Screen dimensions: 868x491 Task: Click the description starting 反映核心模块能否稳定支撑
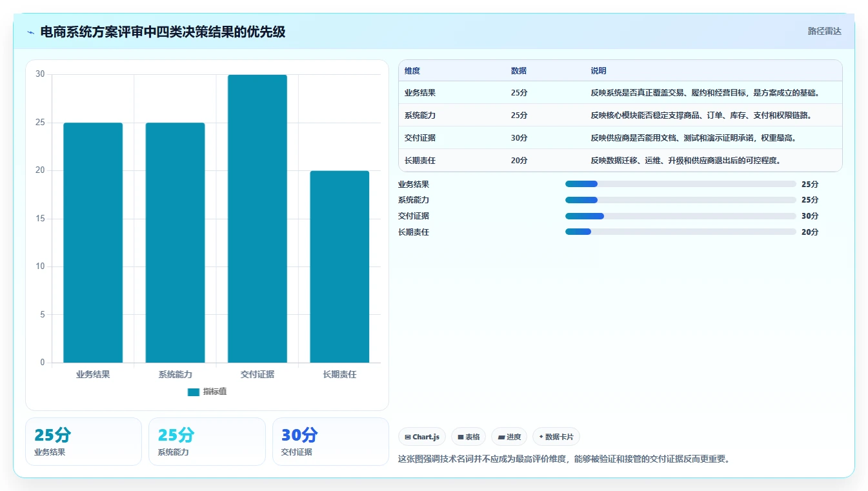click(x=701, y=115)
